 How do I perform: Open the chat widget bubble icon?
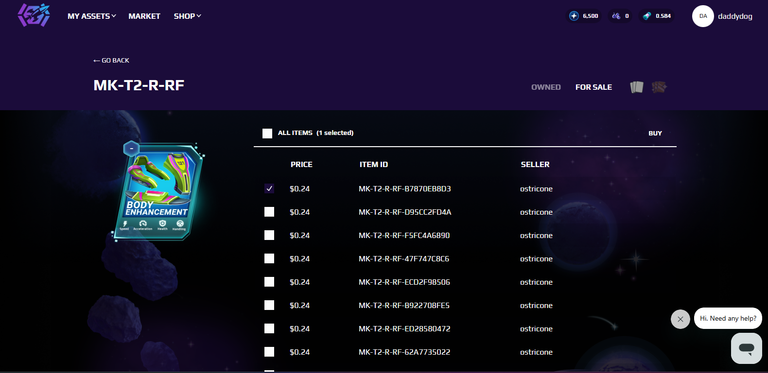pos(746,348)
